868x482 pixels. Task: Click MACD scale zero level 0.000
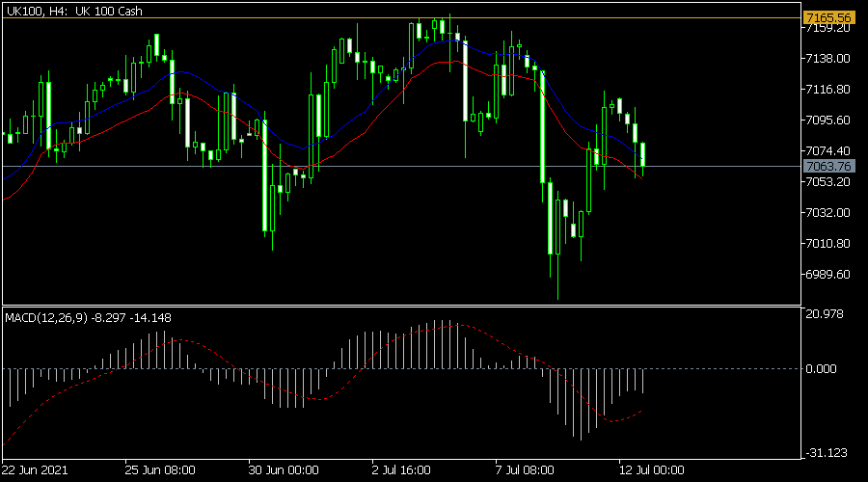(822, 368)
